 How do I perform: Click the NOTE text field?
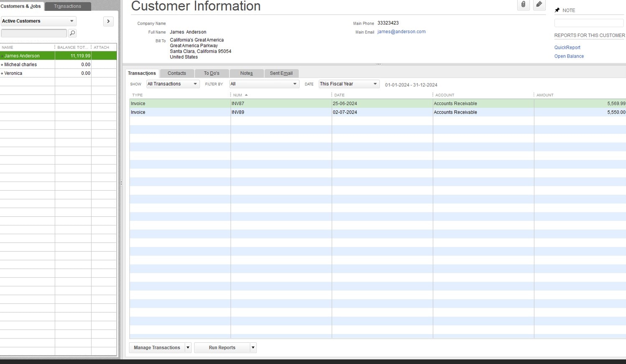(x=589, y=23)
